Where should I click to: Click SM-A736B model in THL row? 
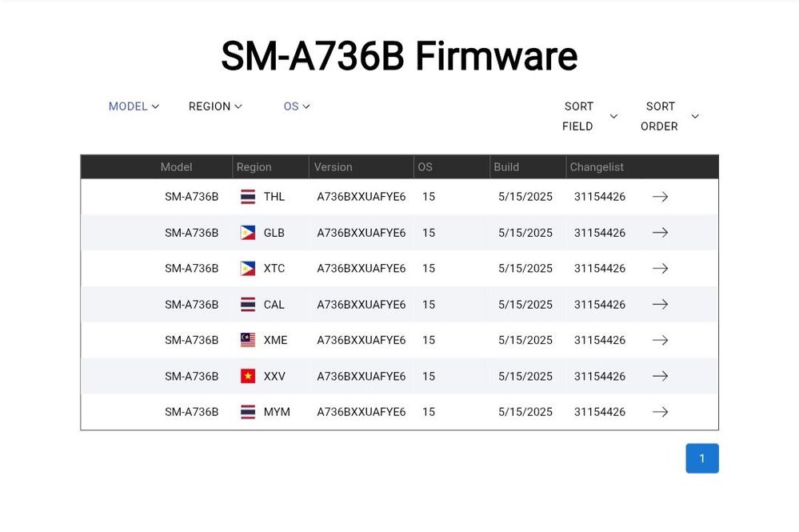pyautogui.click(x=192, y=197)
